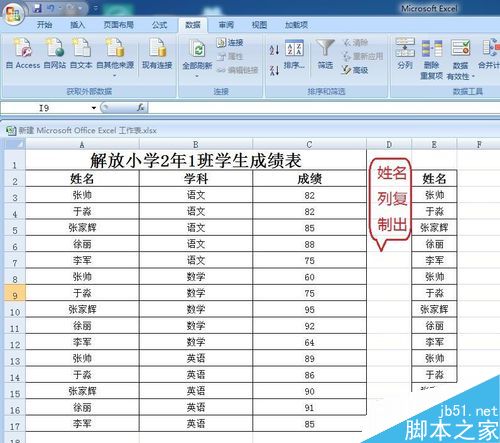The image size is (500, 443).
Task: Open existing connections (现有连接)
Action: click(x=157, y=53)
